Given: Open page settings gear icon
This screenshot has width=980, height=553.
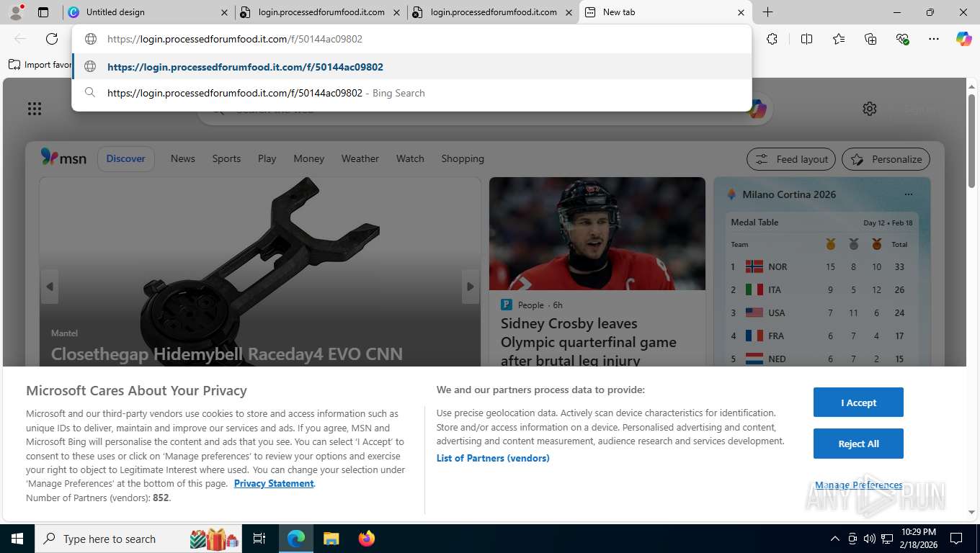Looking at the screenshot, I should click(x=870, y=109).
